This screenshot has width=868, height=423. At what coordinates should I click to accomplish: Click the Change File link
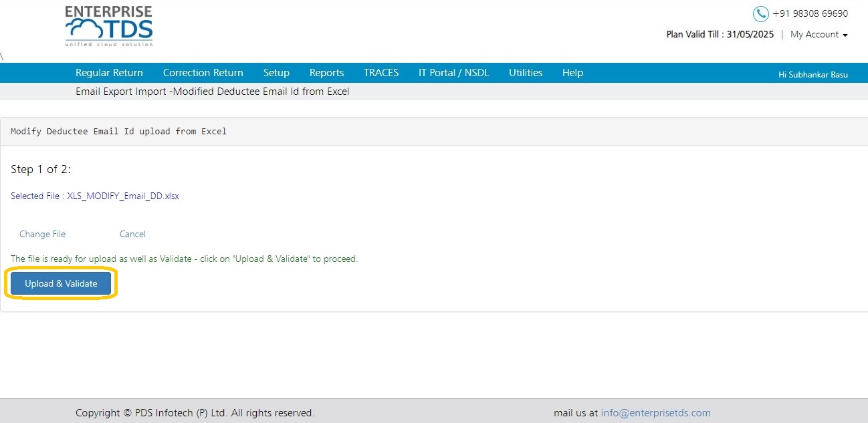(43, 234)
